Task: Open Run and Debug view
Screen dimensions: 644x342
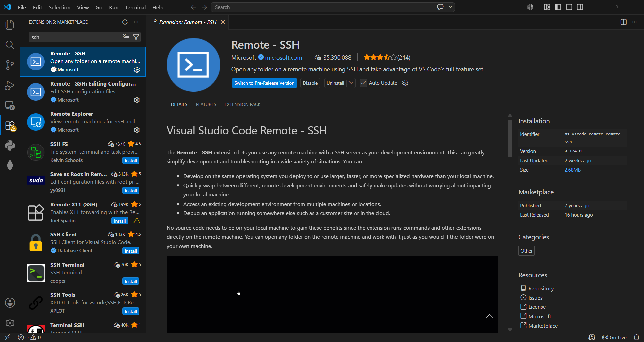Action: tap(10, 86)
